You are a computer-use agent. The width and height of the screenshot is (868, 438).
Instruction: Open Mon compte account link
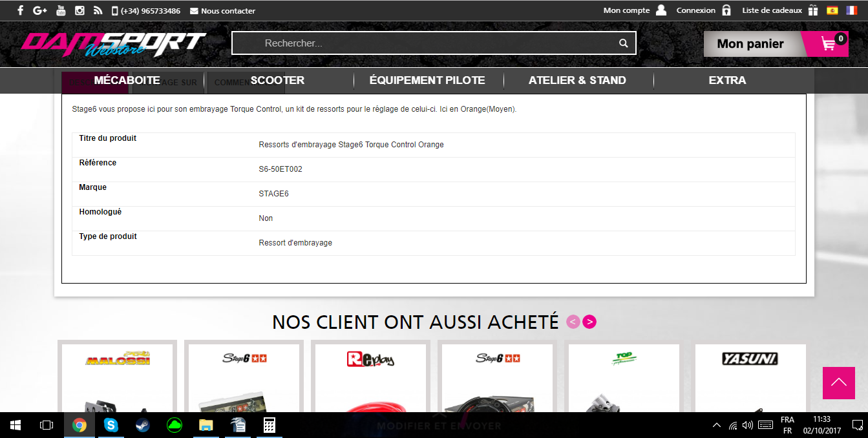pyautogui.click(x=626, y=10)
